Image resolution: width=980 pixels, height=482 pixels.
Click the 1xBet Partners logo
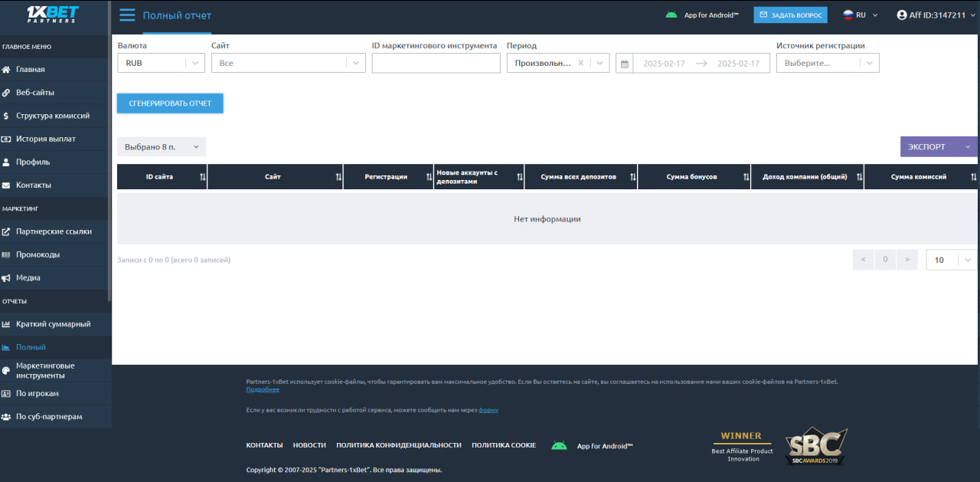pos(52,14)
